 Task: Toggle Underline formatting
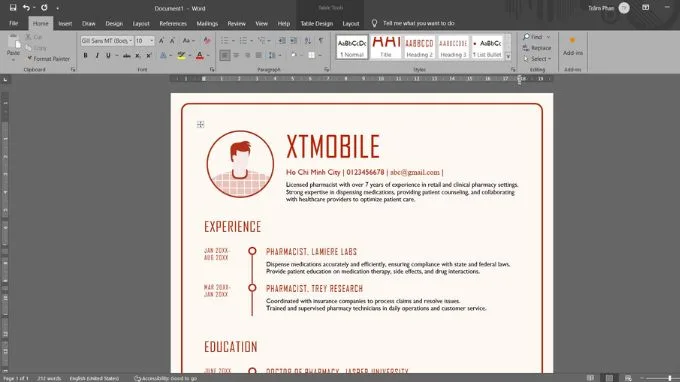108,56
